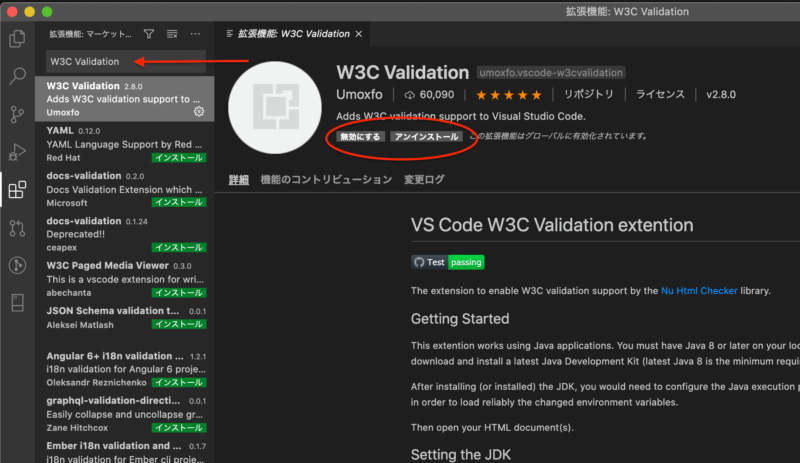Click the Getting Started heading
The image size is (800, 463).
pyautogui.click(x=460, y=319)
